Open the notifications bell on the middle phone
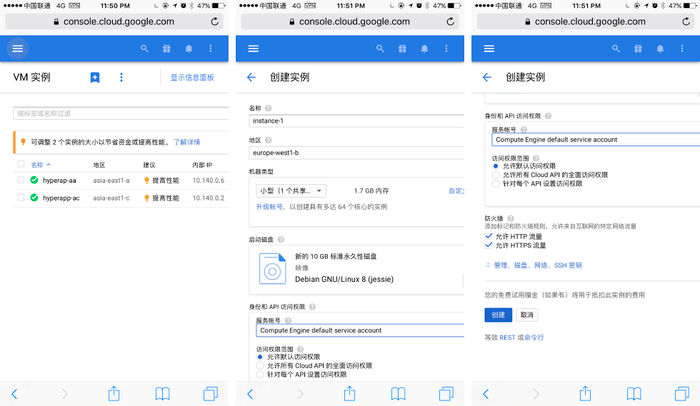 pyautogui.click(x=425, y=48)
